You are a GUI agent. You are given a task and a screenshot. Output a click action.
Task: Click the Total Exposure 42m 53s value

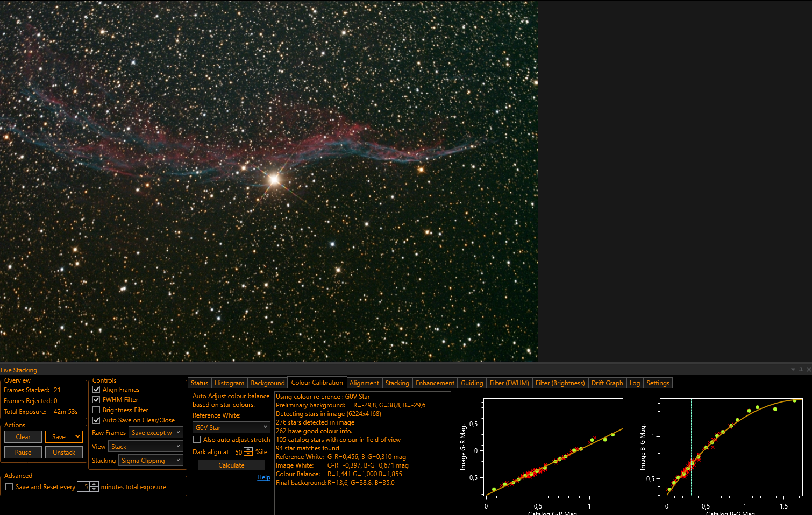pyautogui.click(x=66, y=412)
